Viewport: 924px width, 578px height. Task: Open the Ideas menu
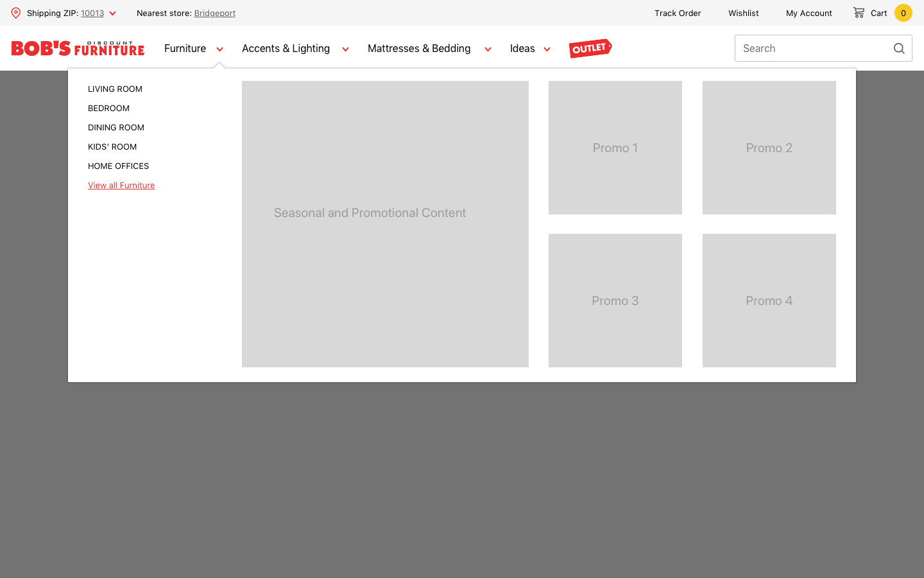pyautogui.click(x=522, y=48)
